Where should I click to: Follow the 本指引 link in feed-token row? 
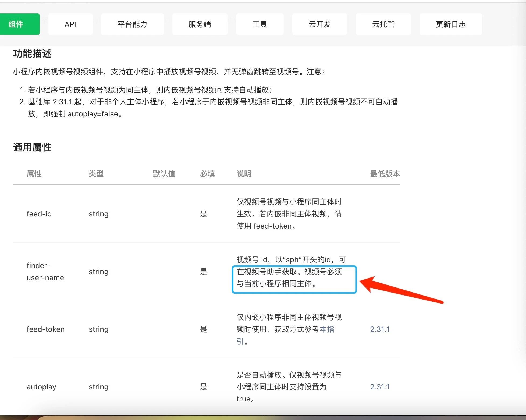pyautogui.click(x=326, y=329)
